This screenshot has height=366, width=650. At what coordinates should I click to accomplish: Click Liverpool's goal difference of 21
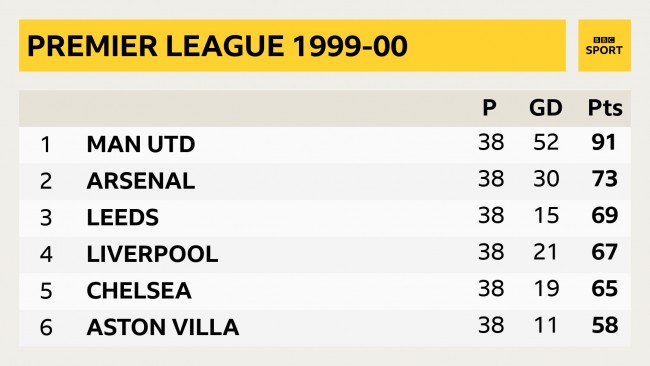(546, 252)
